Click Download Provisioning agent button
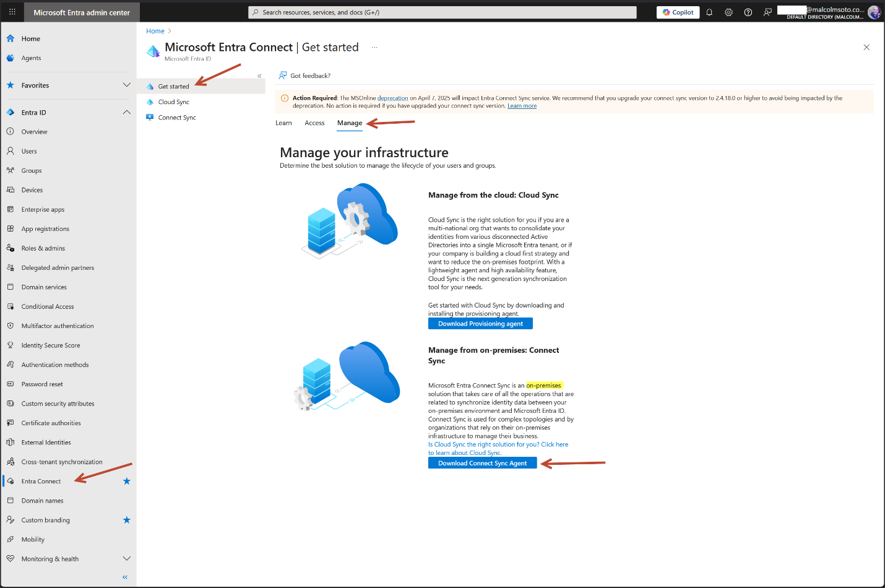The image size is (885, 588). [480, 324]
